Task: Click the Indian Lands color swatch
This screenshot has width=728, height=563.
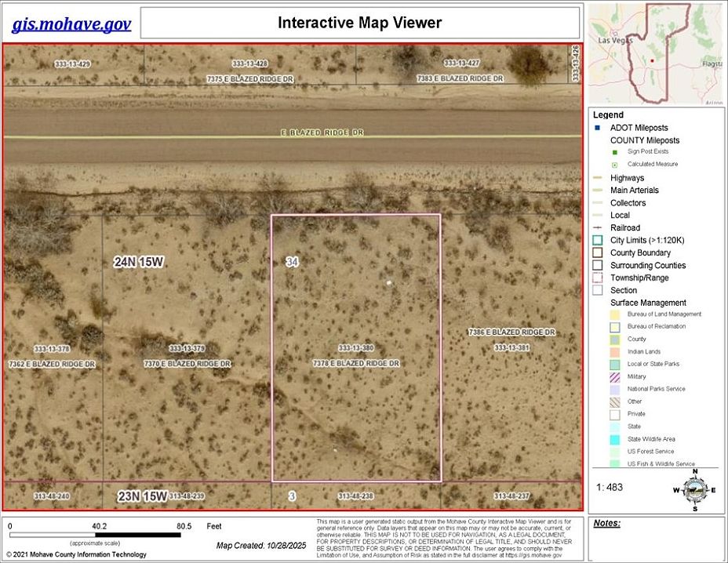Action: [x=615, y=352]
